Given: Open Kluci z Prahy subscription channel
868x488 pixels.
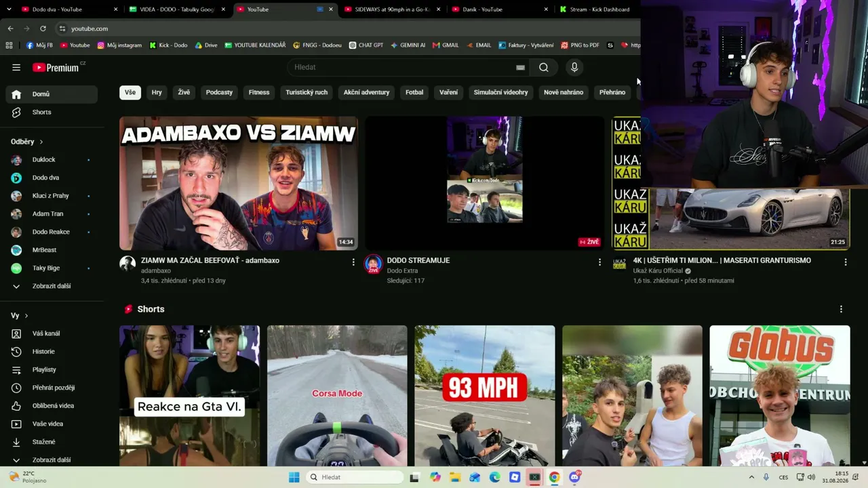Looking at the screenshot, I should point(52,196).
